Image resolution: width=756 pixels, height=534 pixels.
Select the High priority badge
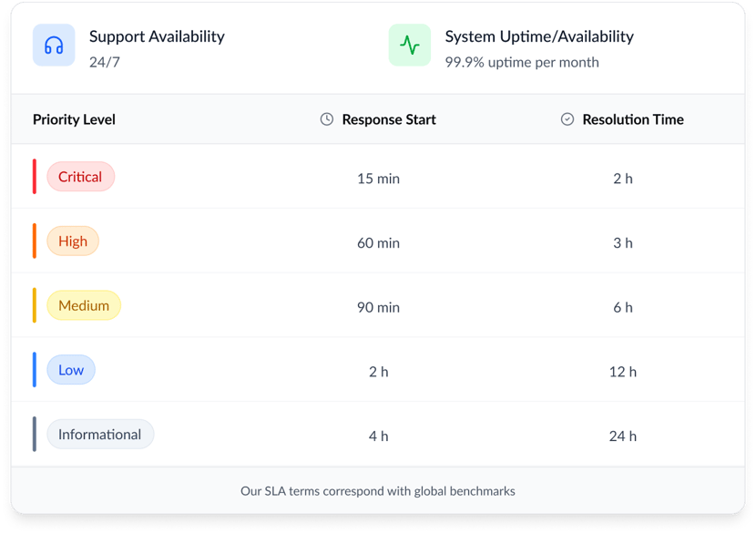(x=73, y=241)
